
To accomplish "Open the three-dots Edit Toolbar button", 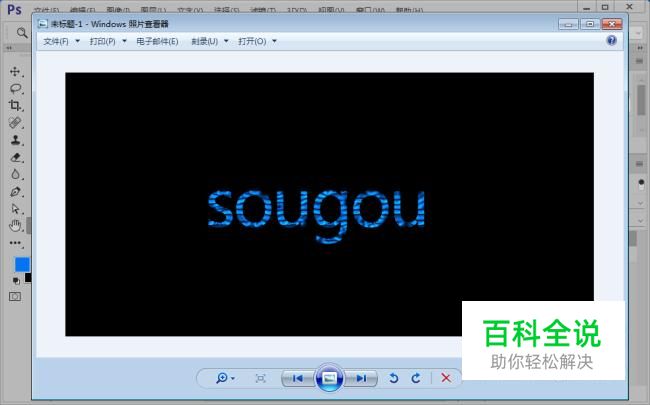I will point(15,243).
